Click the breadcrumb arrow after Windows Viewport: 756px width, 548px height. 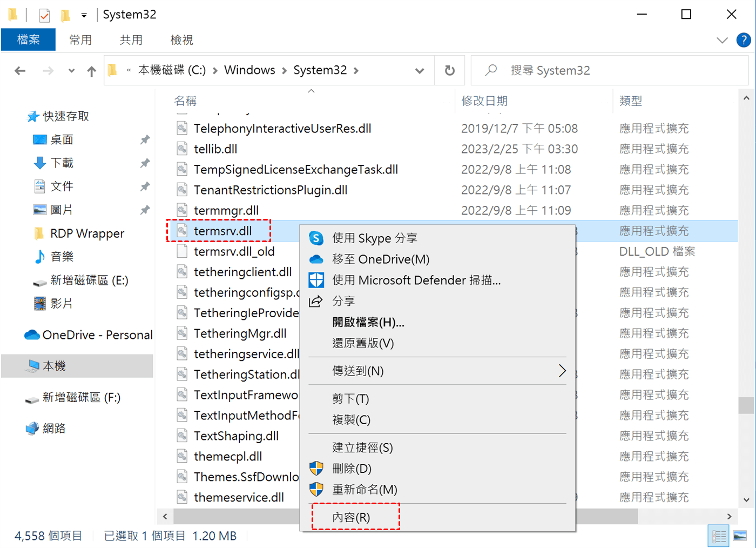coord(284,70)
